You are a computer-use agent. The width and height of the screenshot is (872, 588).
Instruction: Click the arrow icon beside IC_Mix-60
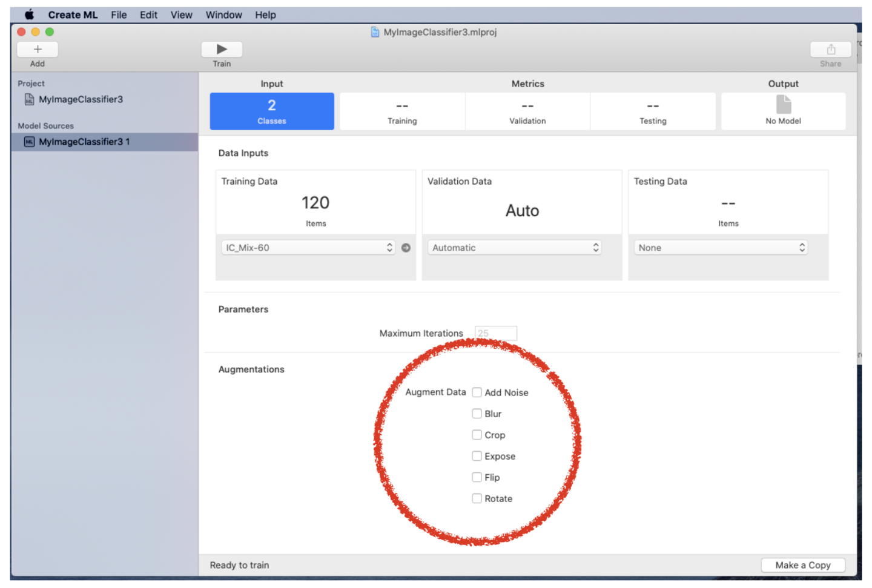coord(406,248)
